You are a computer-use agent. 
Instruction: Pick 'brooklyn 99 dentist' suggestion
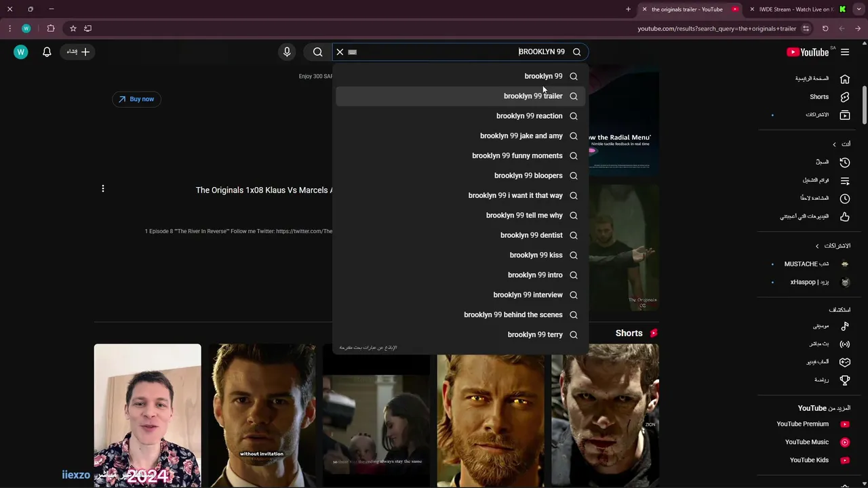coord(460,235)
